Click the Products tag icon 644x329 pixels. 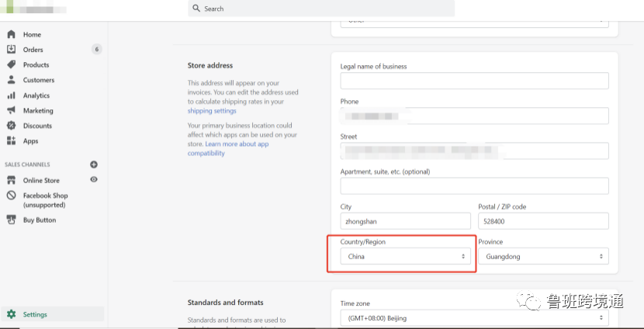click(11, 65)
